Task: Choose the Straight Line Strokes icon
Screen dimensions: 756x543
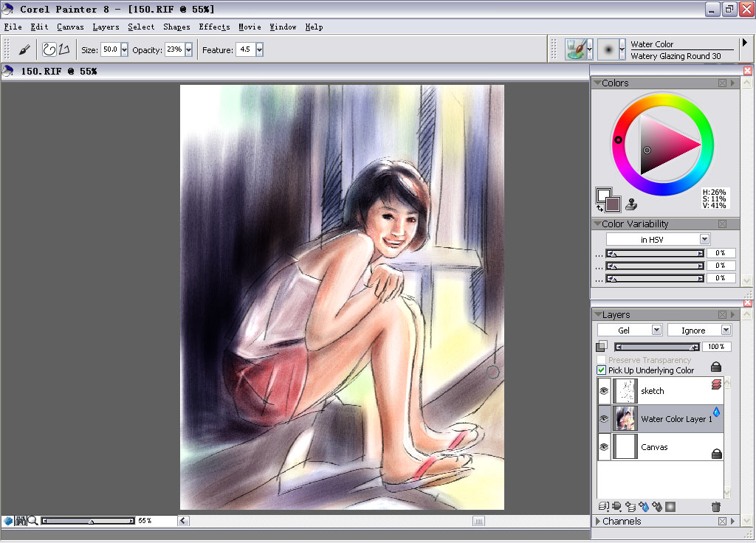Action: [64, 49]
